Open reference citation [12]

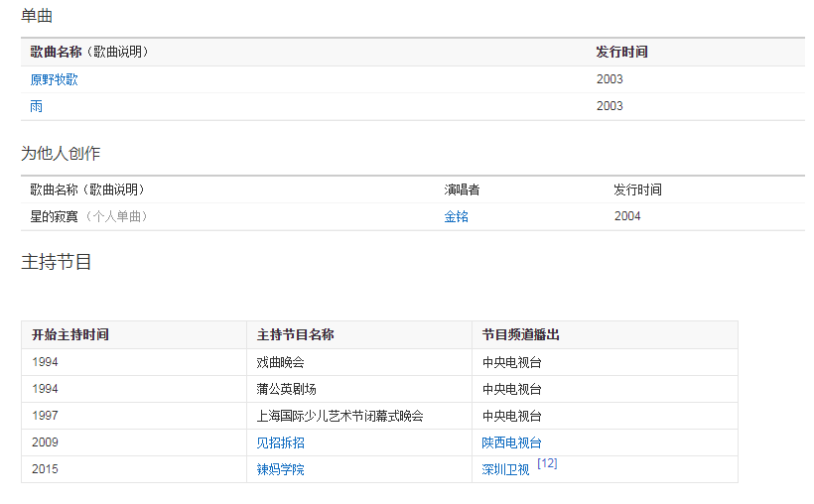[547, 463]
